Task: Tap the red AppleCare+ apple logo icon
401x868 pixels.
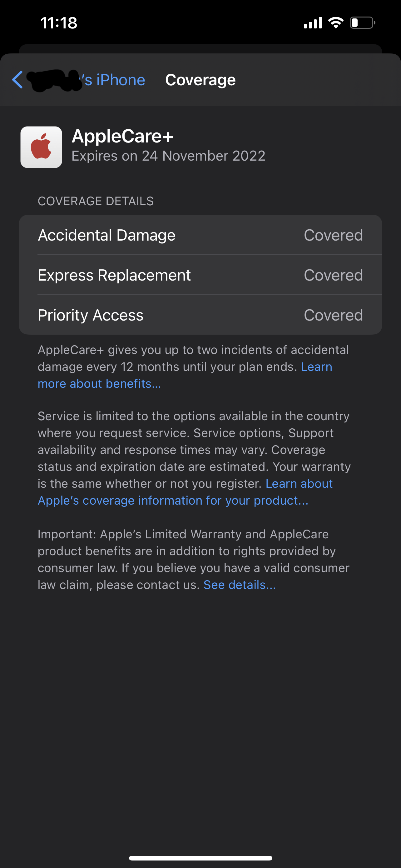Action: (x=41, y=147)
